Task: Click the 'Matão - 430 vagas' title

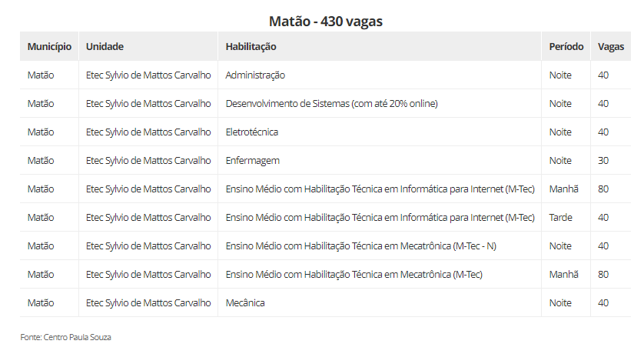Action: 326,22
